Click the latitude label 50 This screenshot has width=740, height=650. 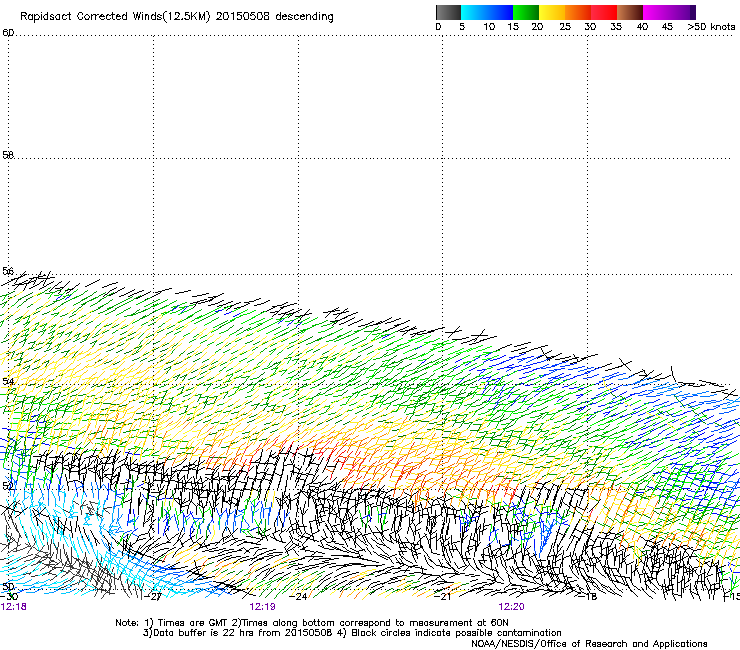(x=8, y=587)
